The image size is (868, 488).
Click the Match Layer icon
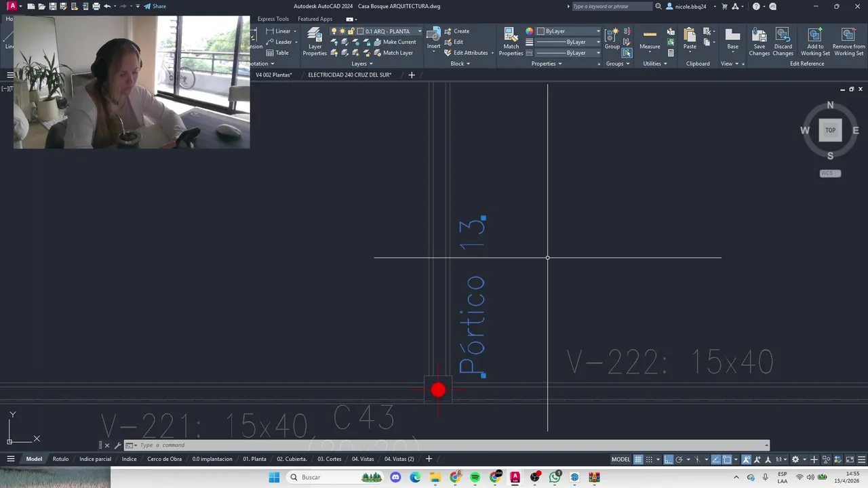[x=378, y=53]
